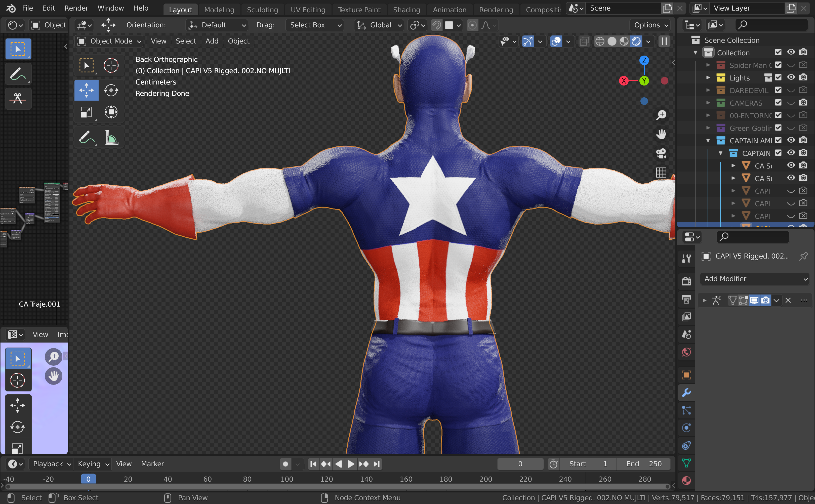Uncheck the CAMERAS collection checkbox

pos(778,103)
